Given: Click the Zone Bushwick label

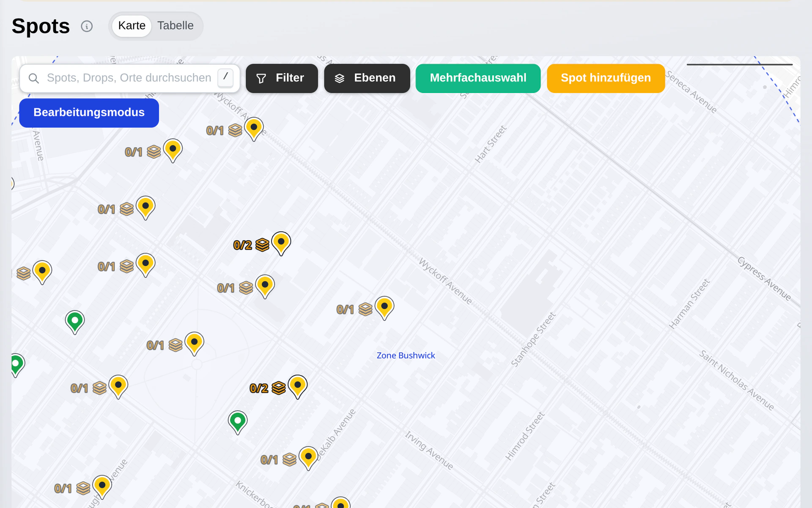Looking at the screenshot, I should click(x=406, y=355).
